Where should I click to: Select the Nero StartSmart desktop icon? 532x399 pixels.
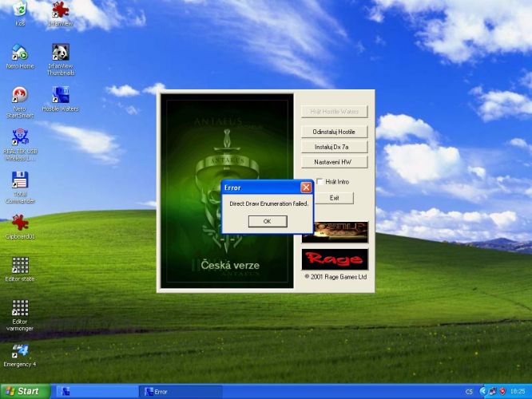tap(20, 102)
